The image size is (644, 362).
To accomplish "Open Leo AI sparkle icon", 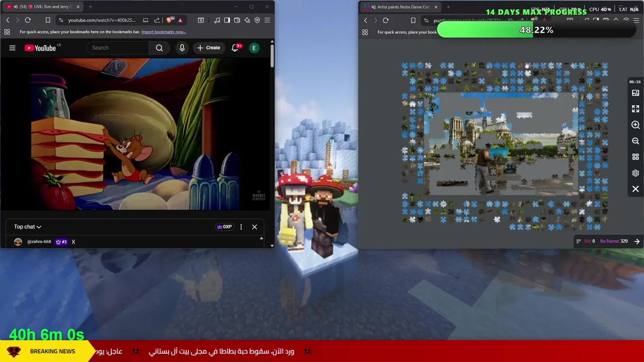I will click(247, 20).
